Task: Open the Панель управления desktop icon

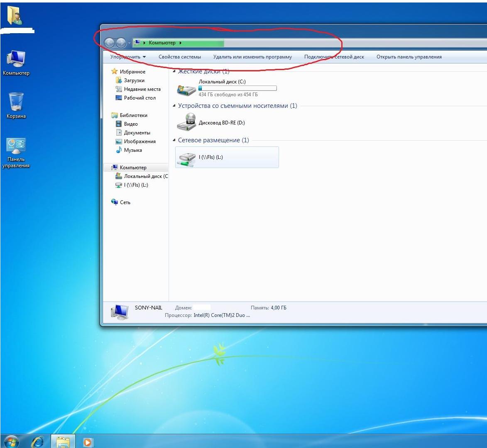Action: (x=16, y=146)
